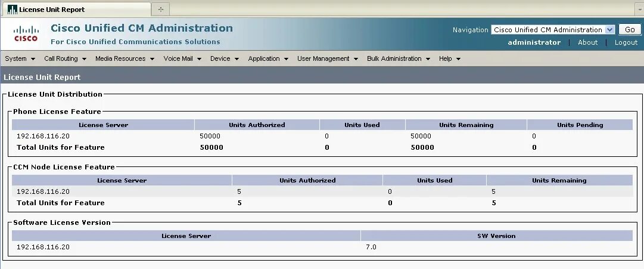Click Phone Total Units for Feature row label
The height and width of the screenshot is (269, 644).
point(61,147)
